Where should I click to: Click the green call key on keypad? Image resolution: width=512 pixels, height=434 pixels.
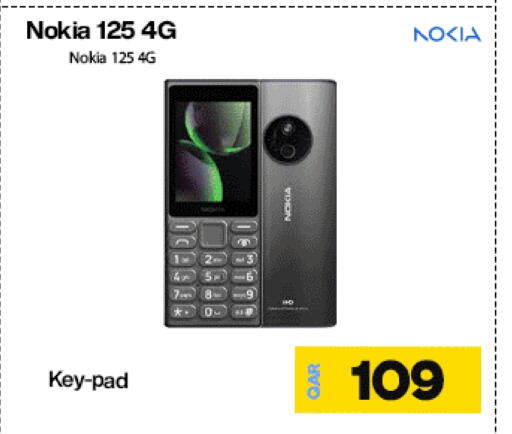pyautogui.click(x=182, y=242)
